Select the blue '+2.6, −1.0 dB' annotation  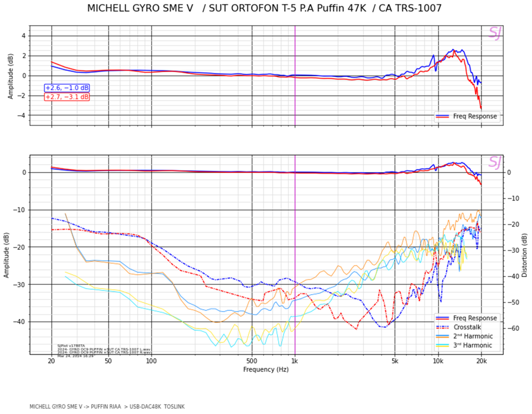tap(67, 88)
